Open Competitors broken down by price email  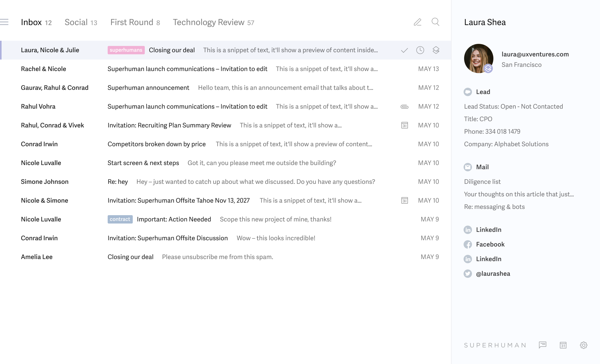tap(226, 144)
